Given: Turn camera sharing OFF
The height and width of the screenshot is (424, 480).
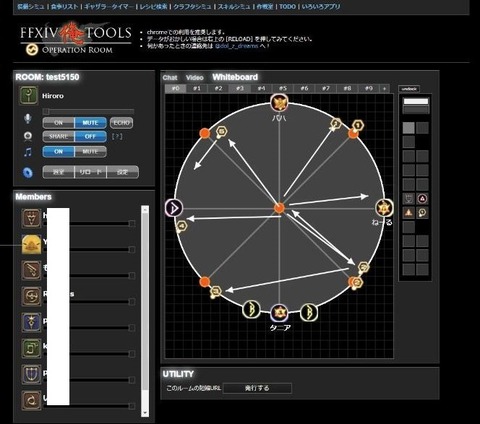Looking at the screenshot, I should pos(90,137).
